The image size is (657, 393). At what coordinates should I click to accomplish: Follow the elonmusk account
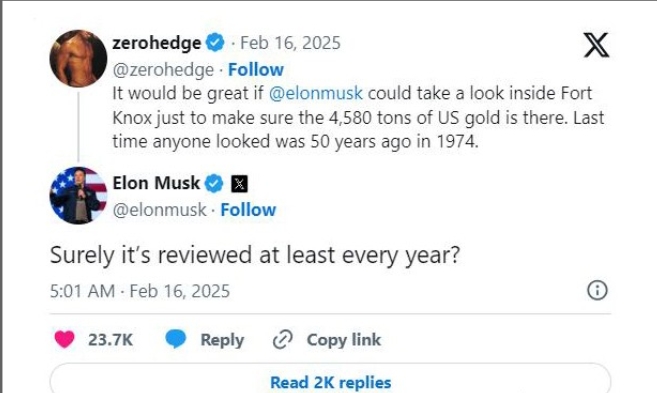(x=248, y=210)
